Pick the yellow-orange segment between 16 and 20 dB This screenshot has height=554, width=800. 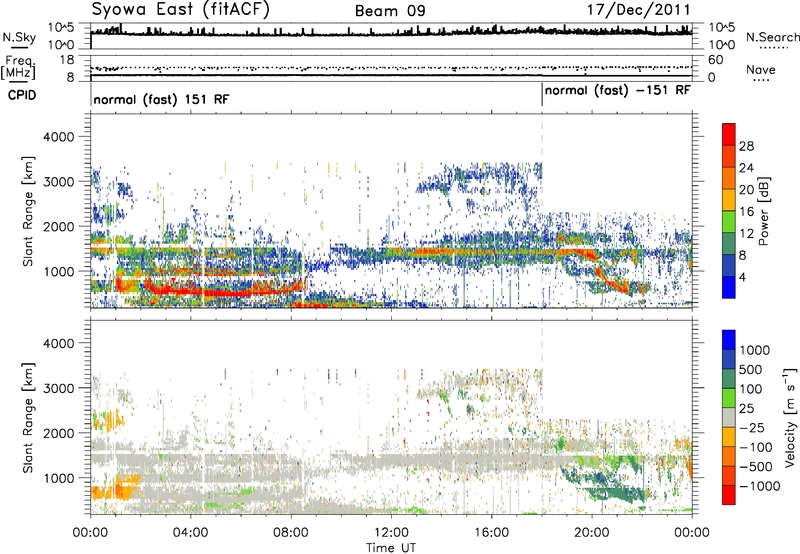[x=729, y=200]
